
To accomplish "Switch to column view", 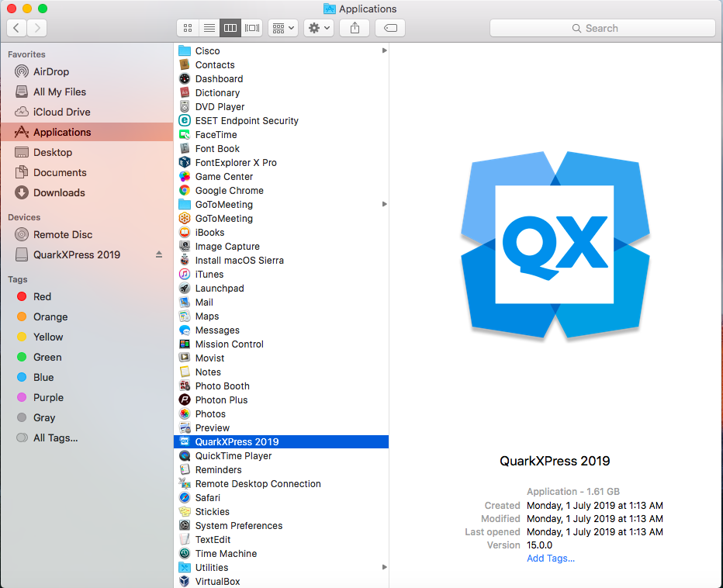I will pyautogui.click(x=230, y=28).
